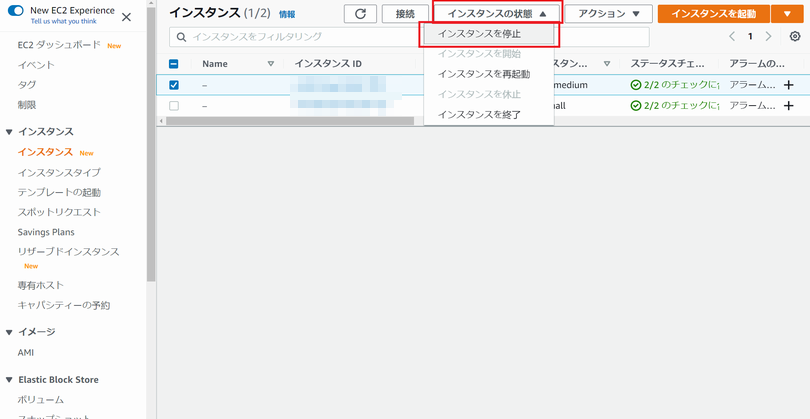Click the アラームの... column header
Screen dimensions: 810x419
[757, 64]
